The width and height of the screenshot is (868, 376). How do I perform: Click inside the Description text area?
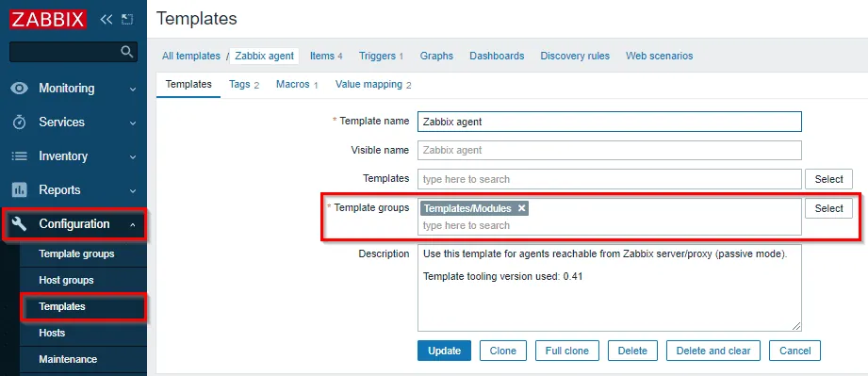(x=610, y=288)
